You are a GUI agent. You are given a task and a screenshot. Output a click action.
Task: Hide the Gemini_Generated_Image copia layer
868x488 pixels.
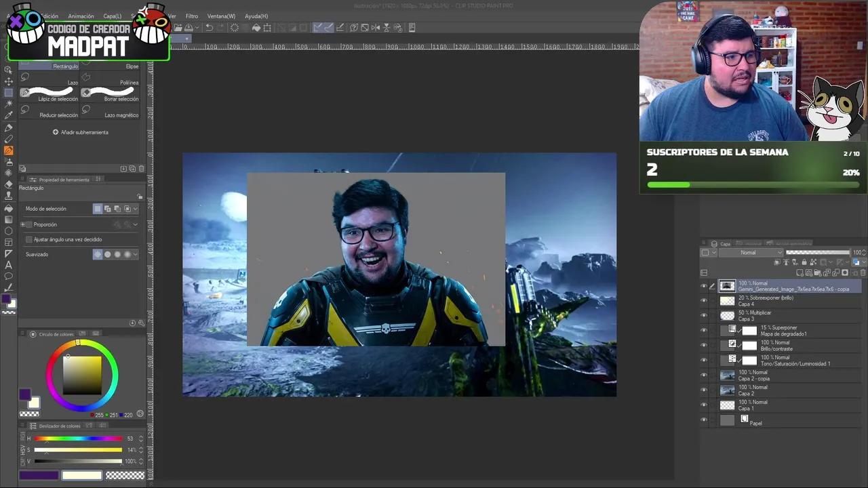coord(704,286)
